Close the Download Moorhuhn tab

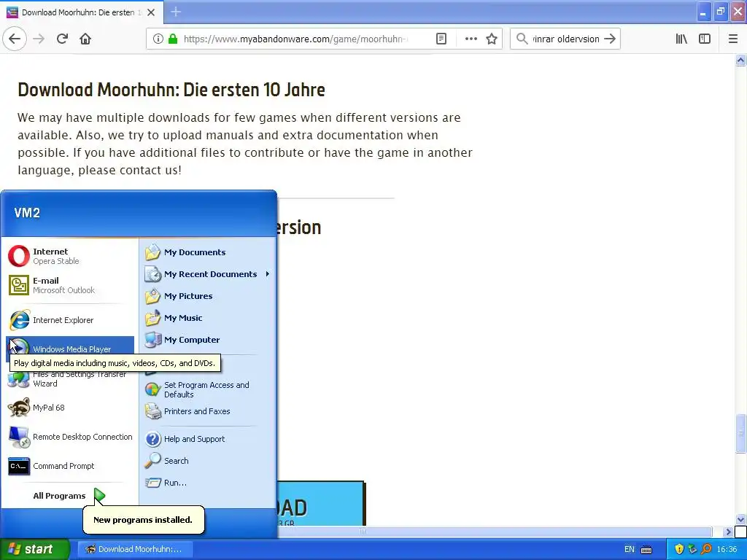151,12
